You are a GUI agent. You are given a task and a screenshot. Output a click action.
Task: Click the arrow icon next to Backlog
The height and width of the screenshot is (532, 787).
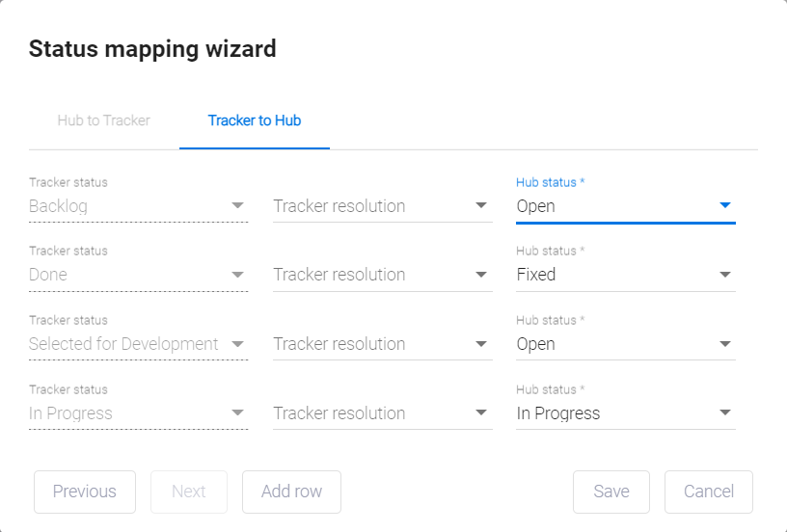(237, 205)
